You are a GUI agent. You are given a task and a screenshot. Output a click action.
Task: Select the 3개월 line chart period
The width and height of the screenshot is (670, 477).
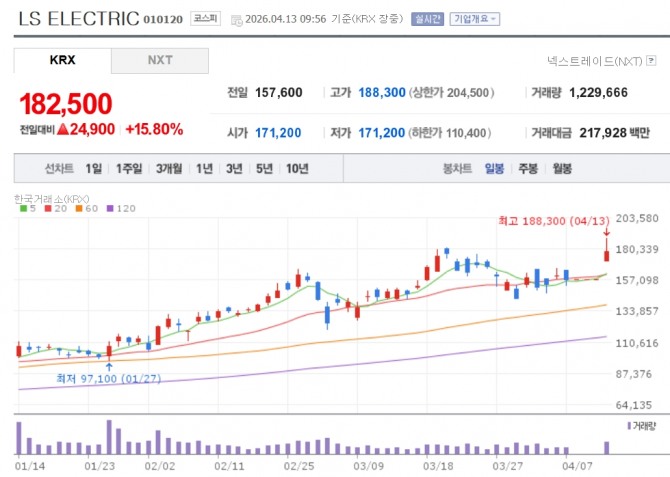click(169, 169)
